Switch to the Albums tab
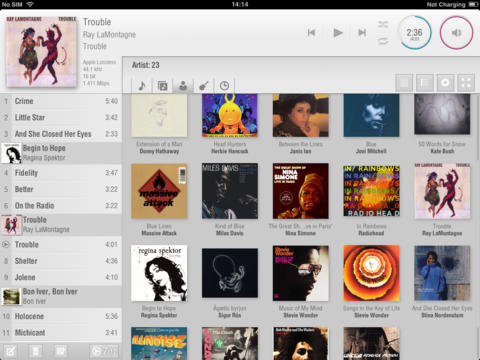The width and height of the screenshot is (480, 360). click(x=162, y=86)
